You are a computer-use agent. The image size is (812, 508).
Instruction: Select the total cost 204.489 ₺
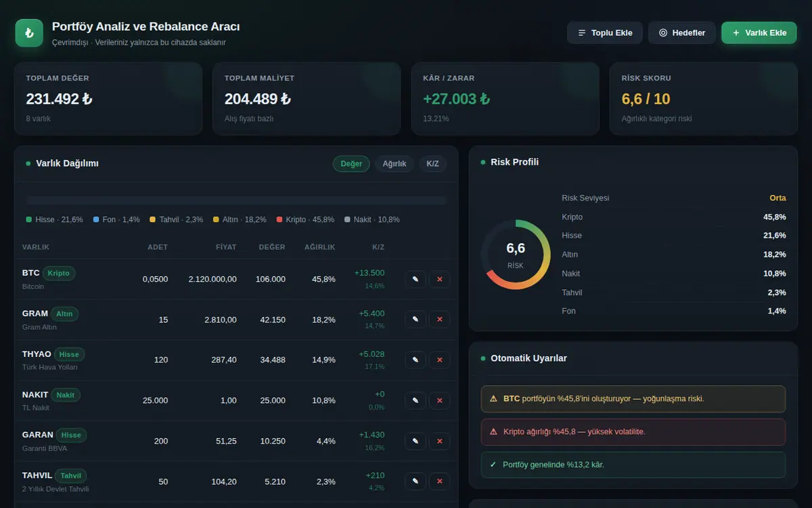258,99
